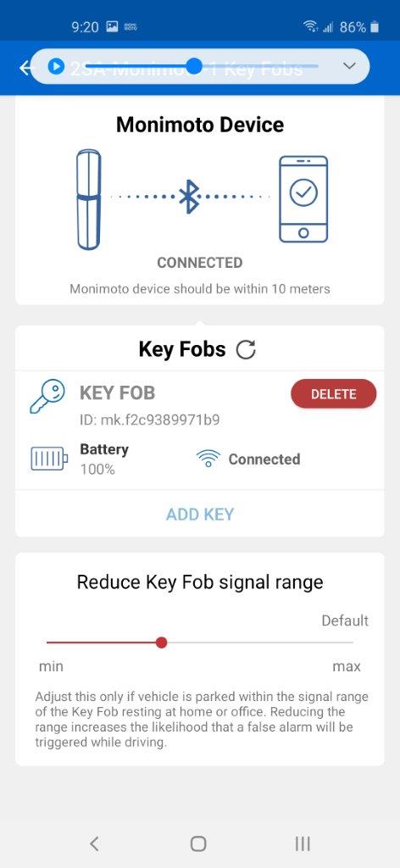400x868 pixels.
Task: Expand the overlay chevron dropdown
Action: [x=349, y=66]
